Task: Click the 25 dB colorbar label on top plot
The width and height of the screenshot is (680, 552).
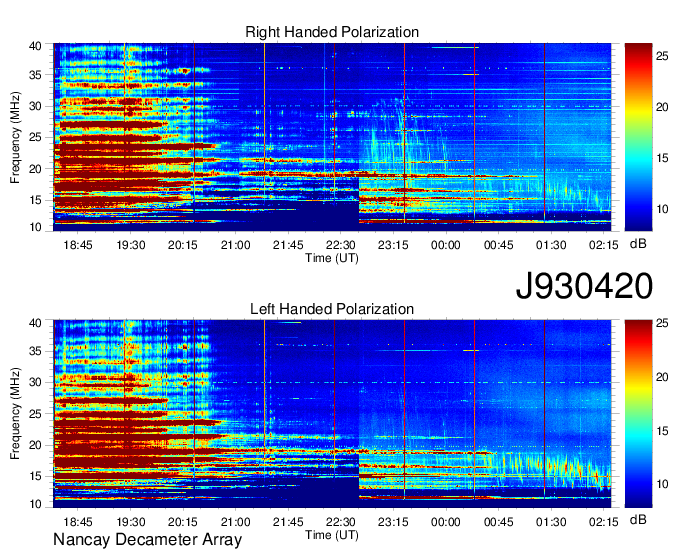Action: pyautogui.click(x=662, y=56)
